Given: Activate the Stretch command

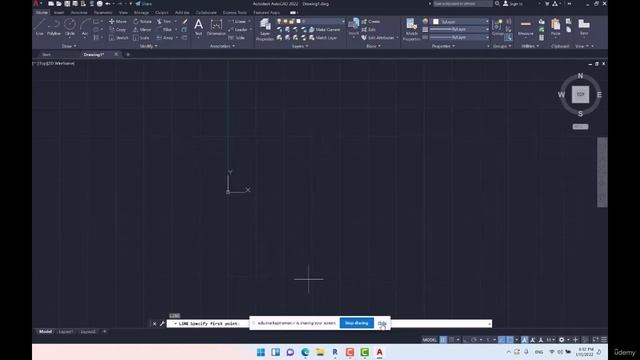Looking at the screenshot, I should (x=119, y=38).
